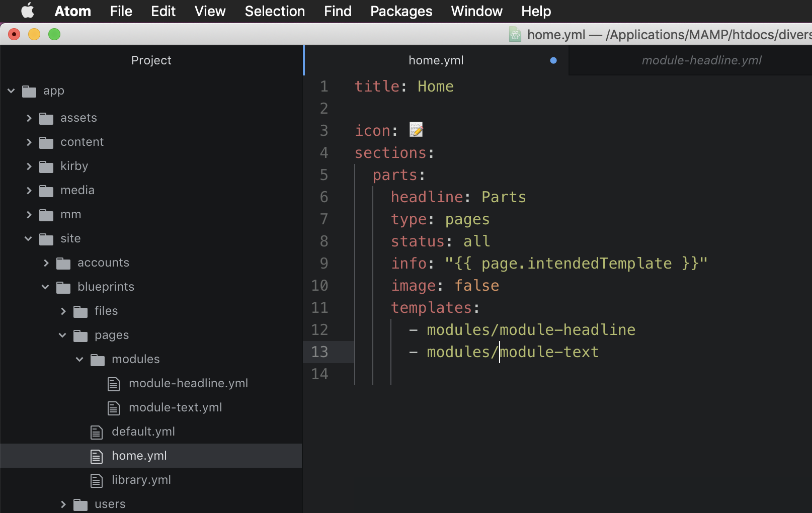The height and width of the screenshot is (513, 812).
Task: Open the Selection menu
Action: click(x=275, y=11)
